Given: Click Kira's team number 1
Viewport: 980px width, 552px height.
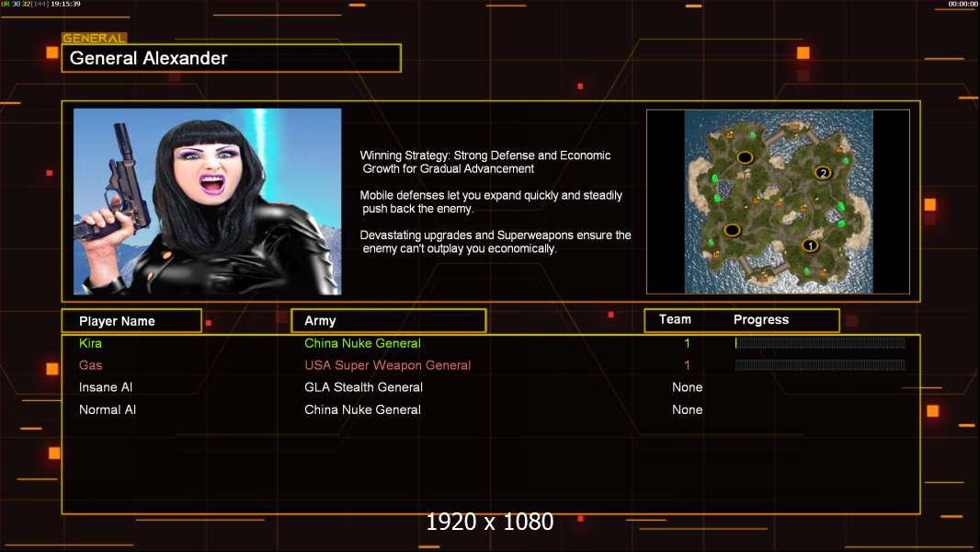Looking at the screenshot, I should pyautogui.click(x=687, y=343).
